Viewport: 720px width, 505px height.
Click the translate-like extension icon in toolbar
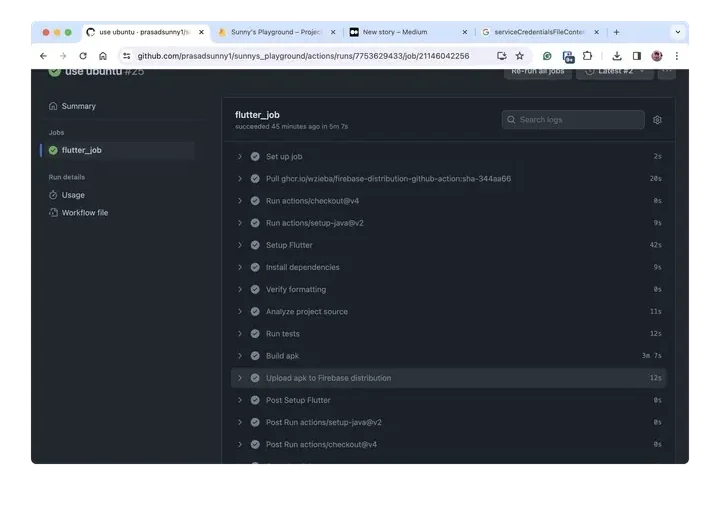568,56
